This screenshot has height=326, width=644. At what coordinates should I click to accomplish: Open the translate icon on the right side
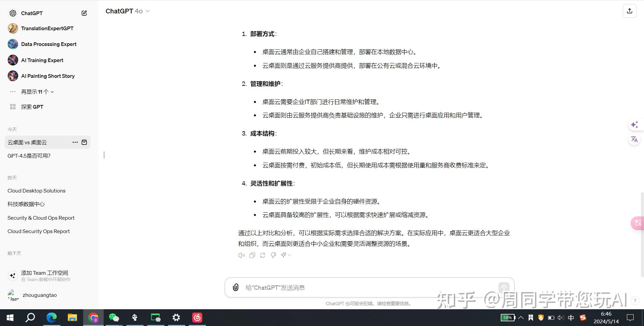tap(634, 139)
